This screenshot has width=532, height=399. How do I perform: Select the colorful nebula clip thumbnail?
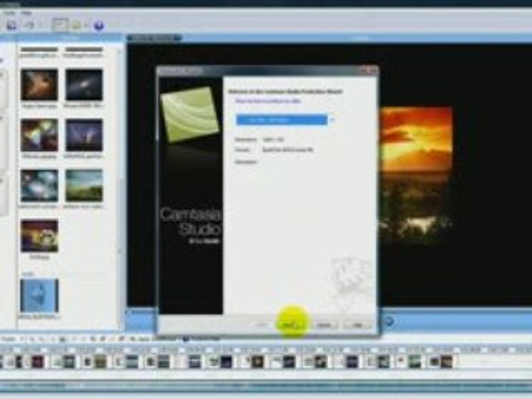[x=39, y=135]
